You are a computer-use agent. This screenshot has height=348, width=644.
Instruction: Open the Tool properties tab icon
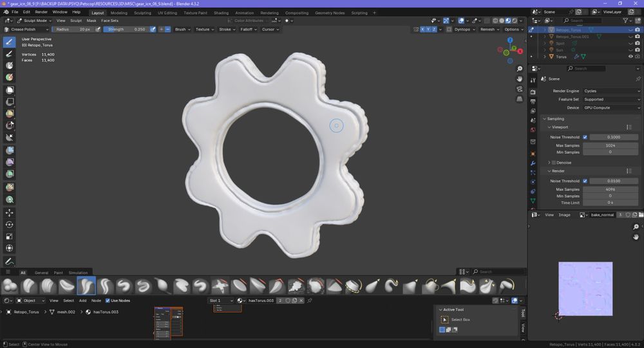pos(533,80)
